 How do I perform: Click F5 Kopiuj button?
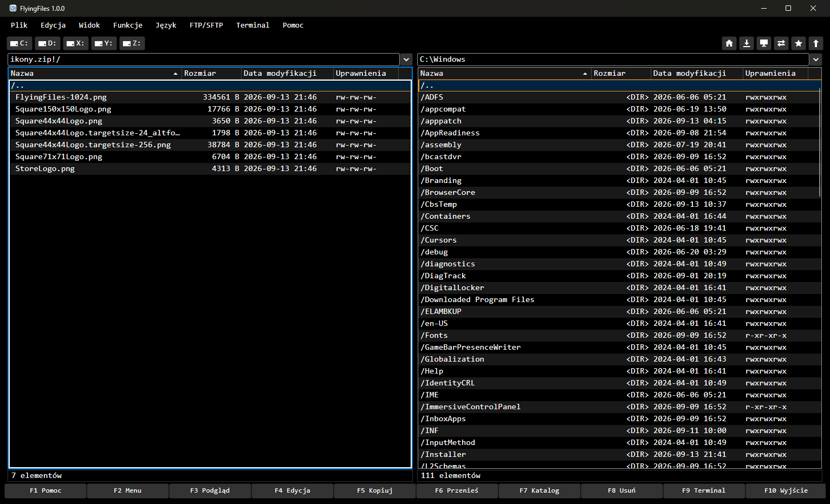pyautogui.click(x=375, y=490)
